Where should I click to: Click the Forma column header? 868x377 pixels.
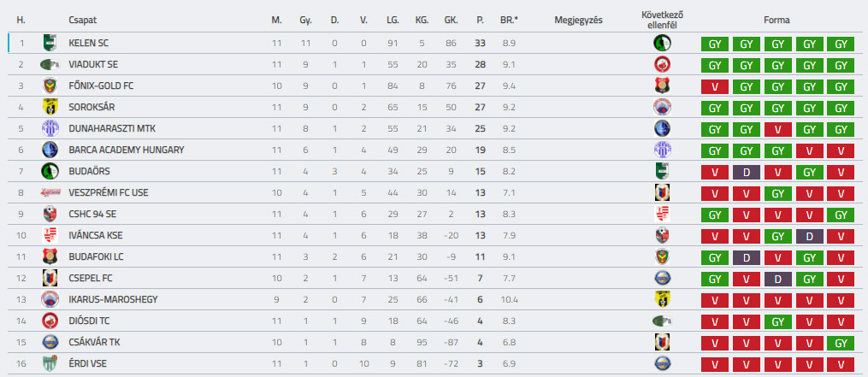(x=777, y=19)
